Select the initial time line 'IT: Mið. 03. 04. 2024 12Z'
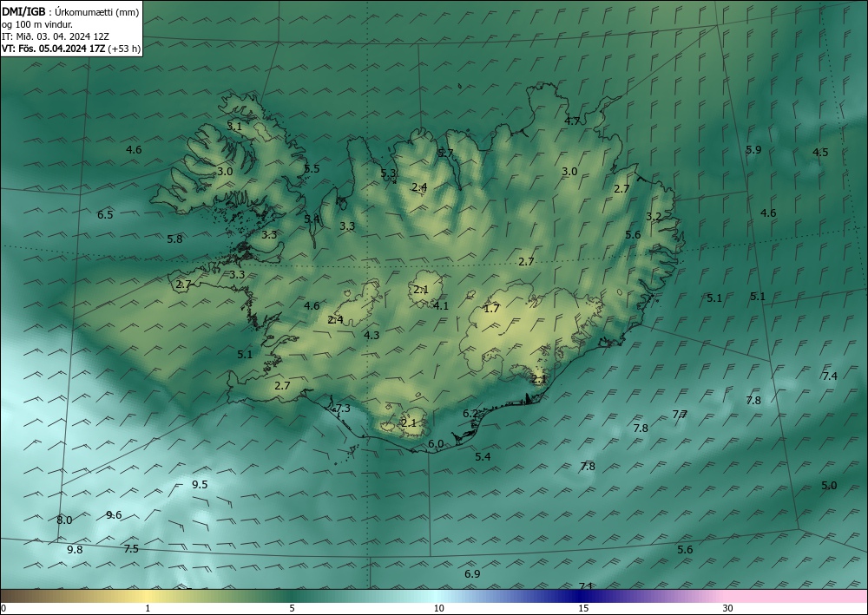 (x=56, y=36)
